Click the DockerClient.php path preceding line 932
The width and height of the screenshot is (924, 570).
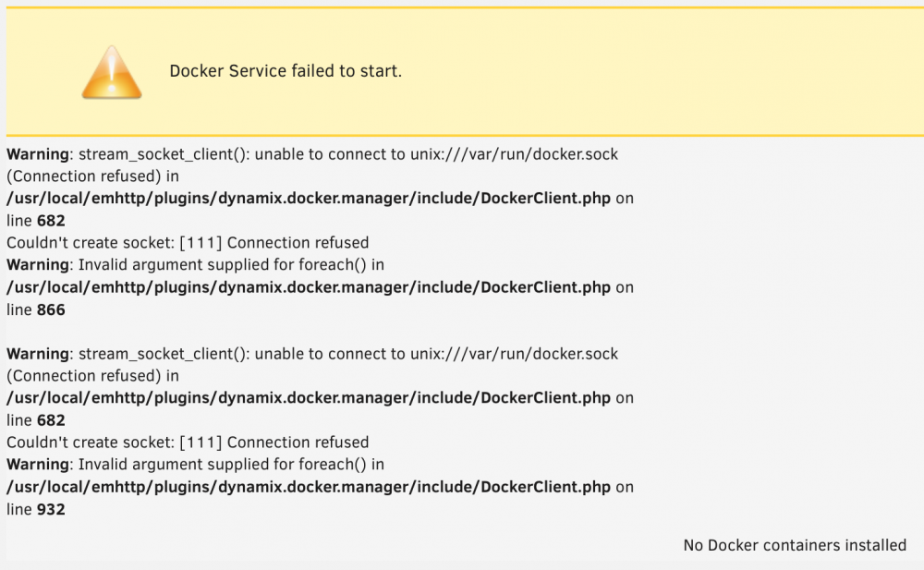[x=309, y=487]
